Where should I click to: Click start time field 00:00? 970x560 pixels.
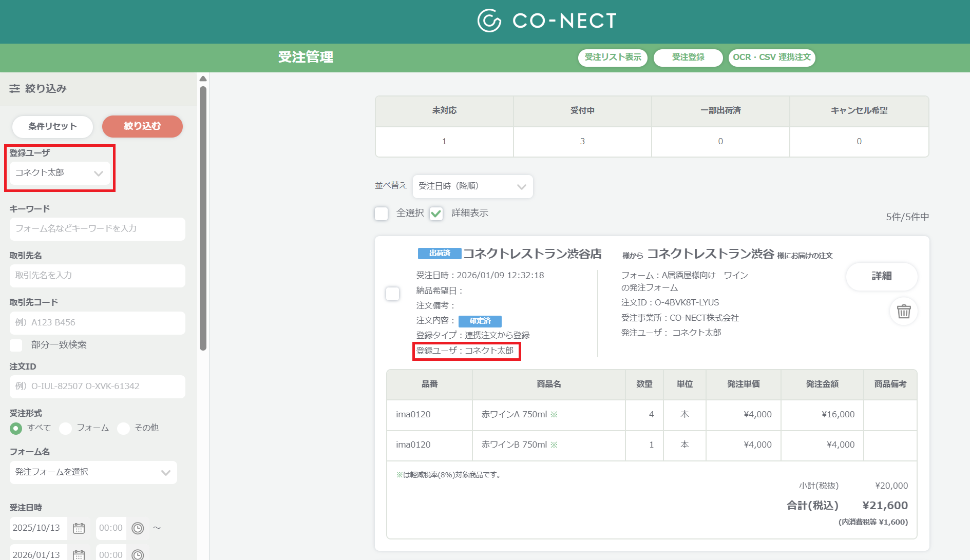tap(111, 528)
